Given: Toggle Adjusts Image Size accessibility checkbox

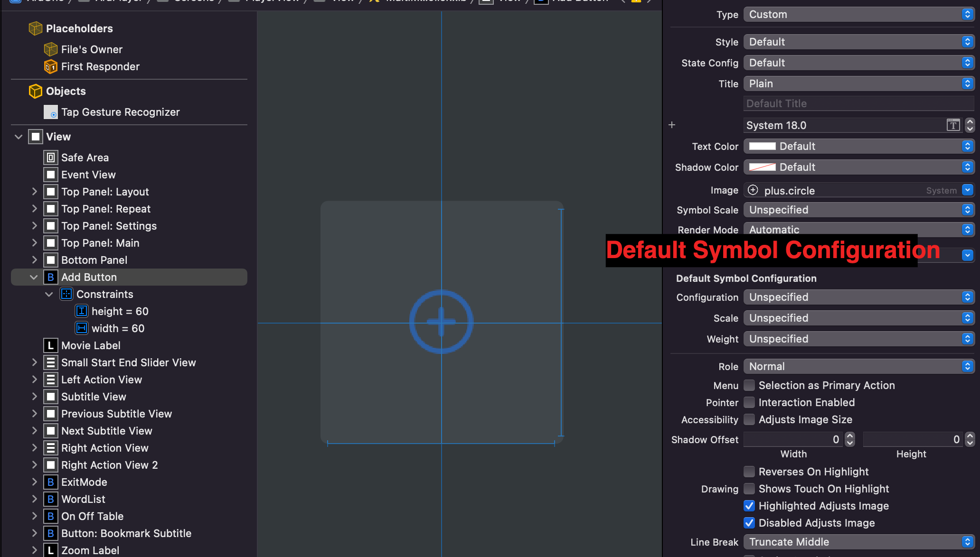Looking at the screenshot, I should pyautogui.click(x=749, y=419).
